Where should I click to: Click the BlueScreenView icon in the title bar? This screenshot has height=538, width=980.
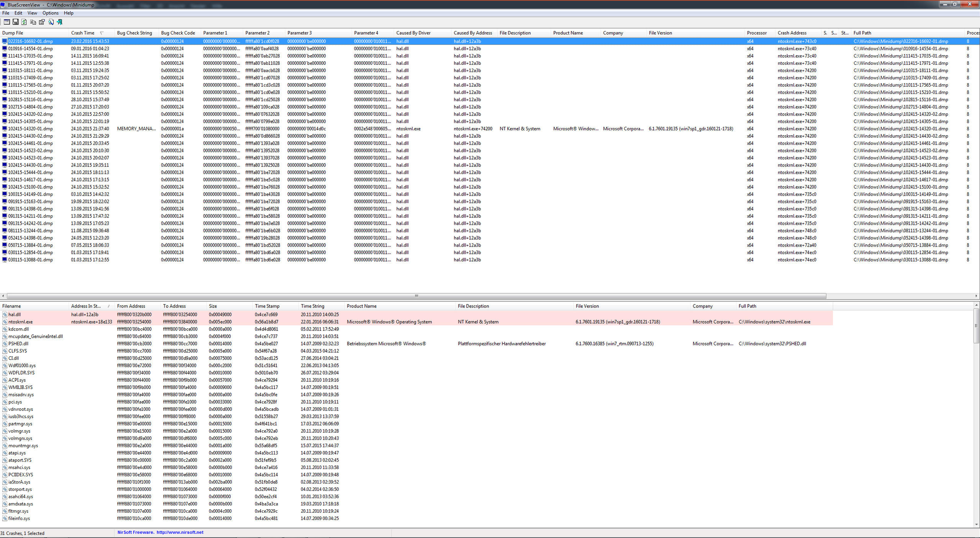click(3, 5)
